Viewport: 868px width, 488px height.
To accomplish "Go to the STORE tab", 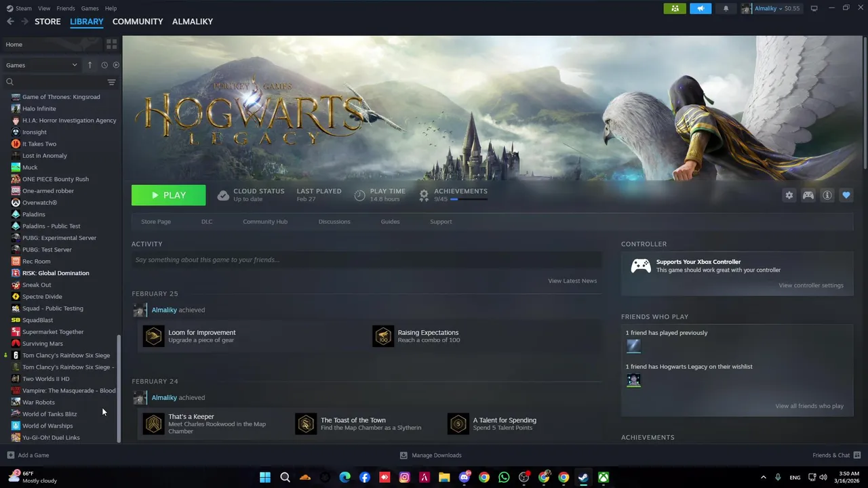I will pyautogui.click(x=47, y=22).
